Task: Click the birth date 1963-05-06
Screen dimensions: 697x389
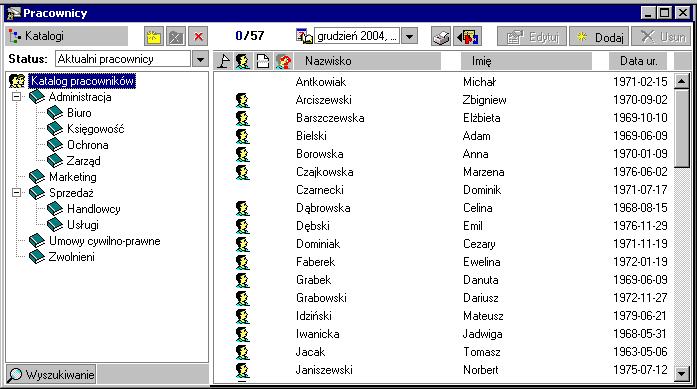Action: [x=640, y=352]
